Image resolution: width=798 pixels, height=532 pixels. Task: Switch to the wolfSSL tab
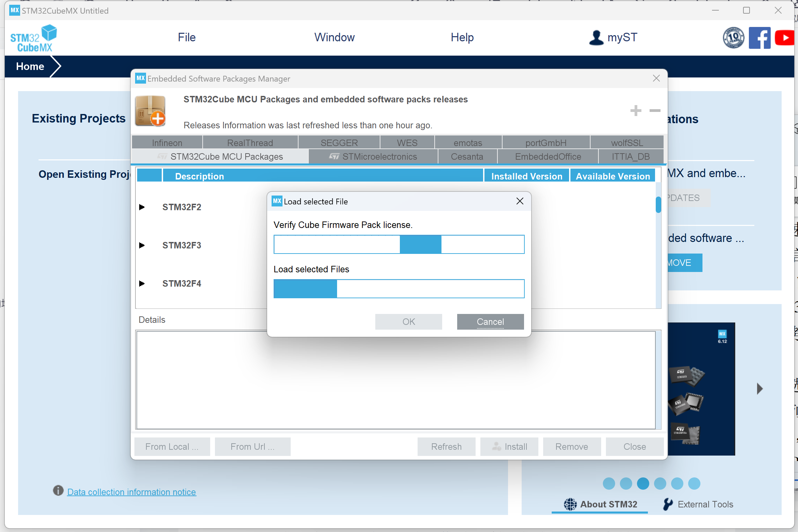pos(627,143)
